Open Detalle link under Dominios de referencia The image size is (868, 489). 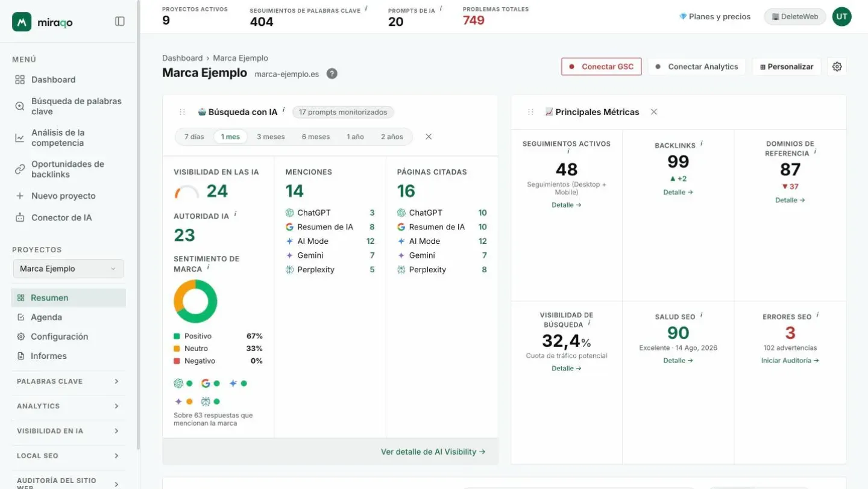click(x=790, y=200)
